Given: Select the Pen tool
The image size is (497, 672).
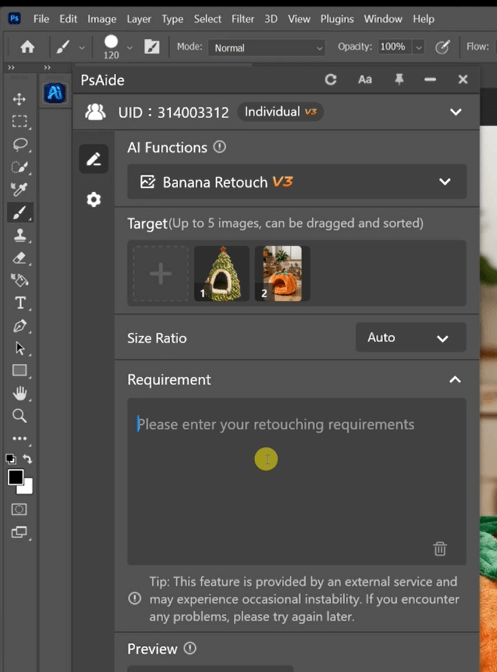Looking at the screenshot, I should 20,326.
